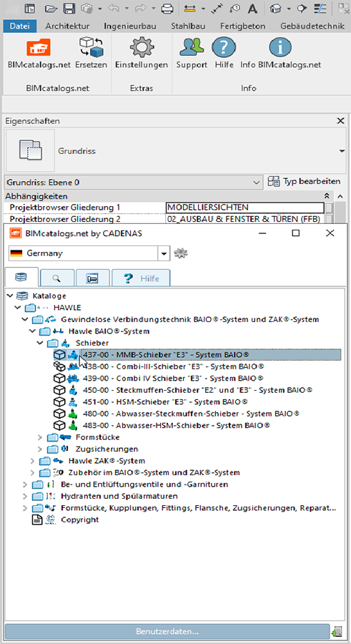Select 480-00 Abwasser-Steckmuffen-Schieber item

click(190, 414)
